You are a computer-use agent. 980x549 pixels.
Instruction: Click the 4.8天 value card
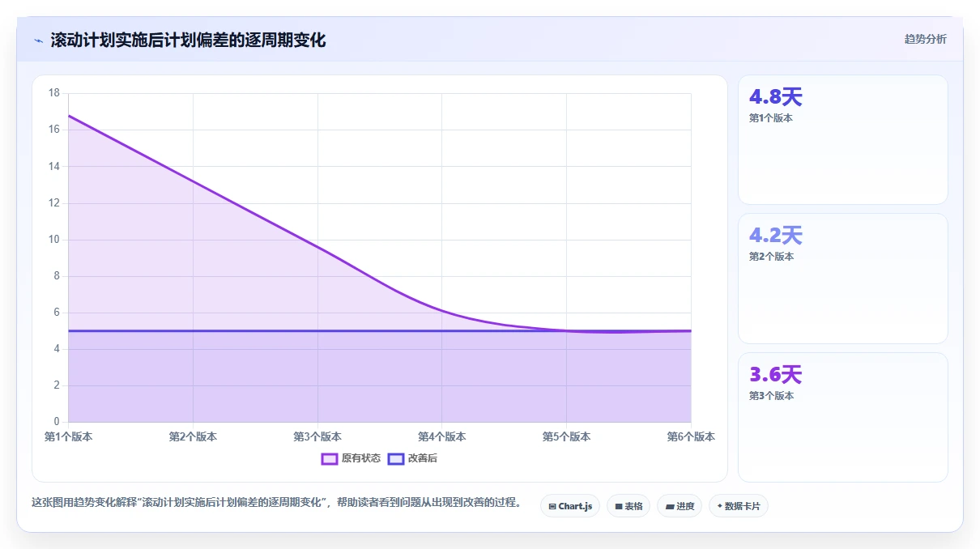point(843,140)
